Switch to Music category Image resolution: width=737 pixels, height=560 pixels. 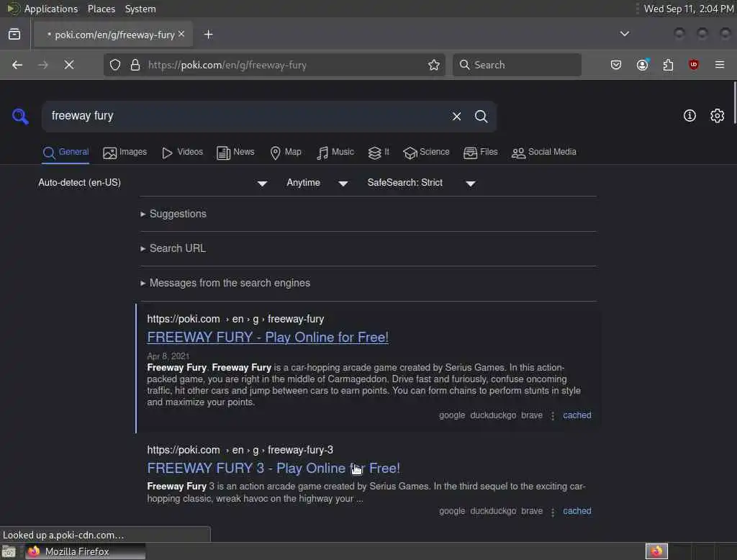(335, 153)
